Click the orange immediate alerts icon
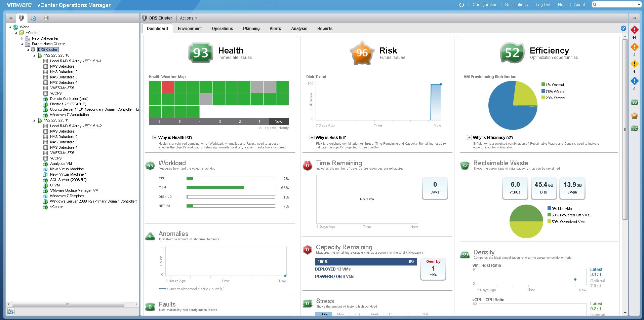The height and width of the screenshot is (320, 644). pyautogui.click(x=634, y=47)
